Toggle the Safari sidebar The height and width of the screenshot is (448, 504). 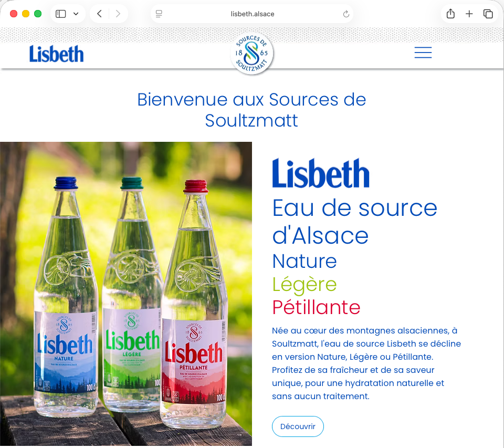point(61,14)
